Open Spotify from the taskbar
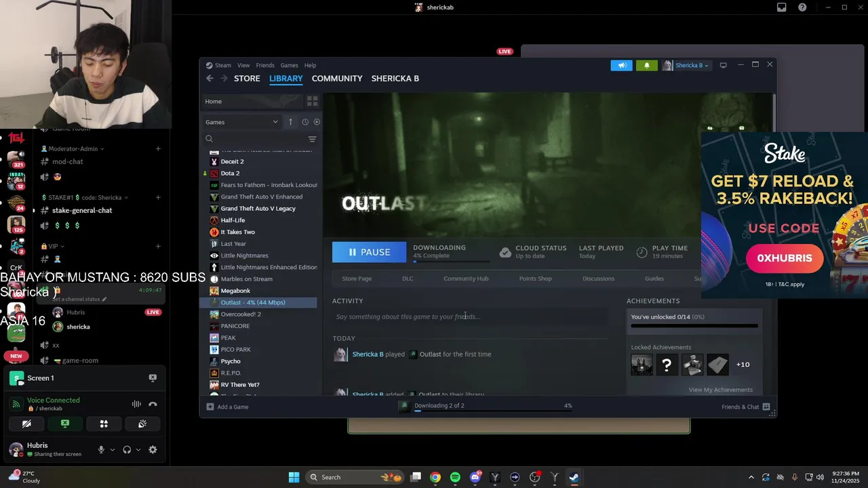Viewport: 868px width, 488px height. pyautogui.click(x=455, y=477)
